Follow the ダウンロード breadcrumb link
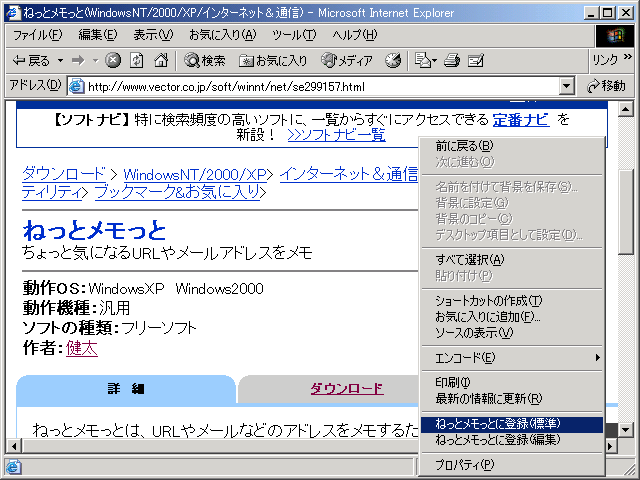640x480 pixels. coord(64,174)
